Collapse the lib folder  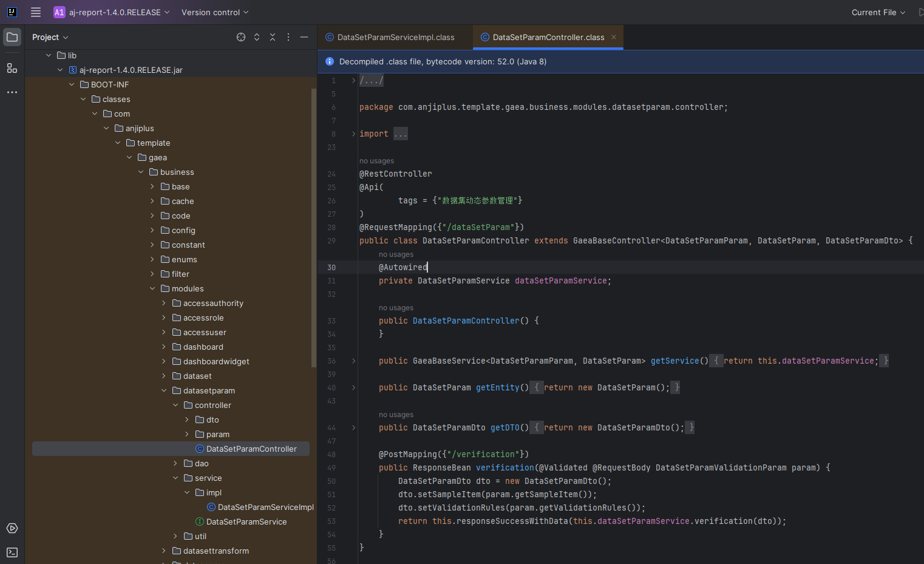click(x=49, y=55)
